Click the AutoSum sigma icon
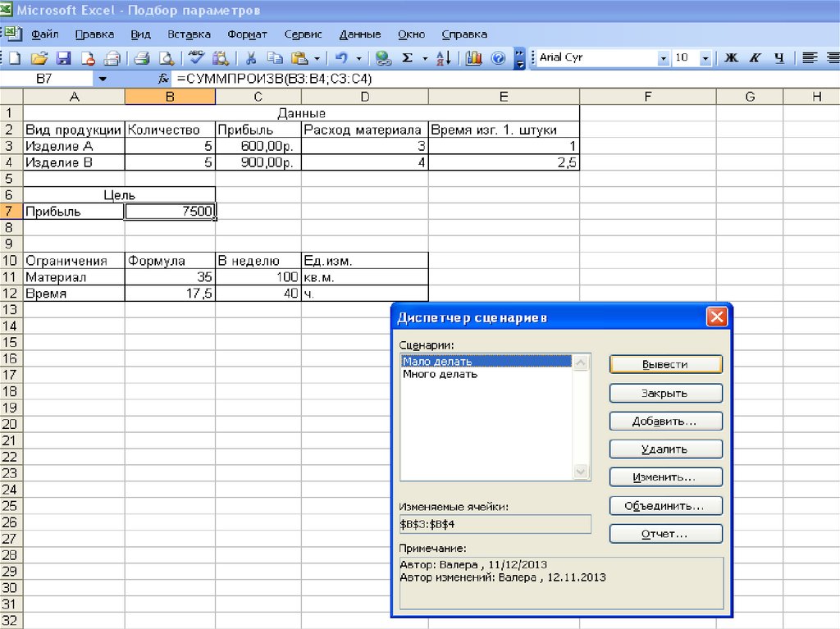Image resolution: width=840 pixels, height=629 pixels. tap(407, 58)
